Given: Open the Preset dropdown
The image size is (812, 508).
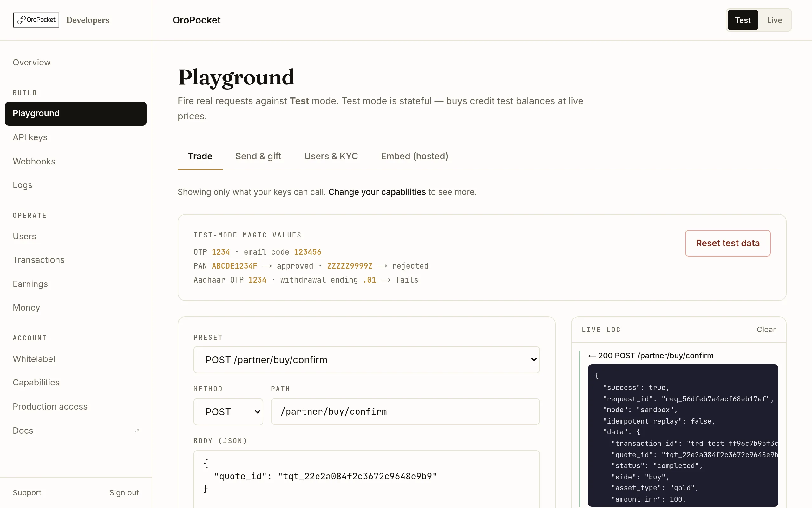Looking at the screenshot, I should [366, 359].
